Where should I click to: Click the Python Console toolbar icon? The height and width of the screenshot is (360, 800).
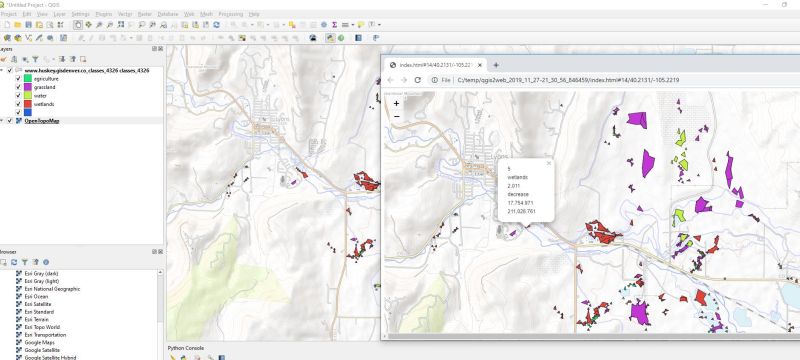tap(331, 38)
